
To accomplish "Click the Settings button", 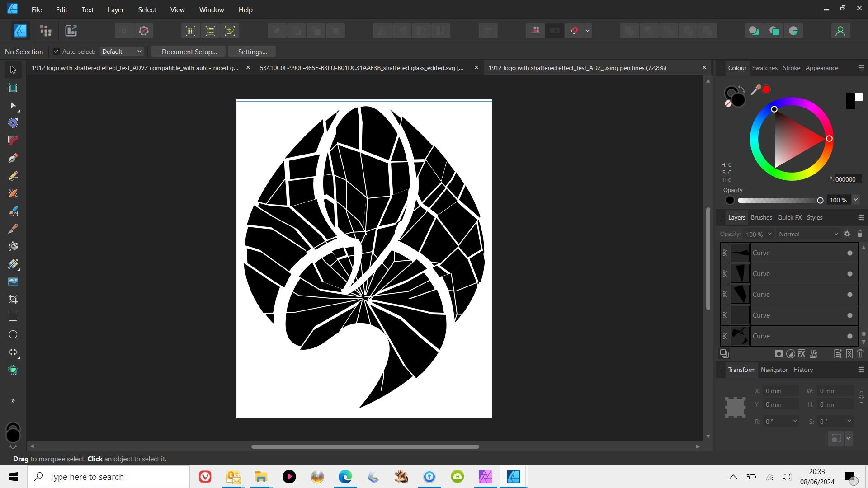I will tap(252, 52).
